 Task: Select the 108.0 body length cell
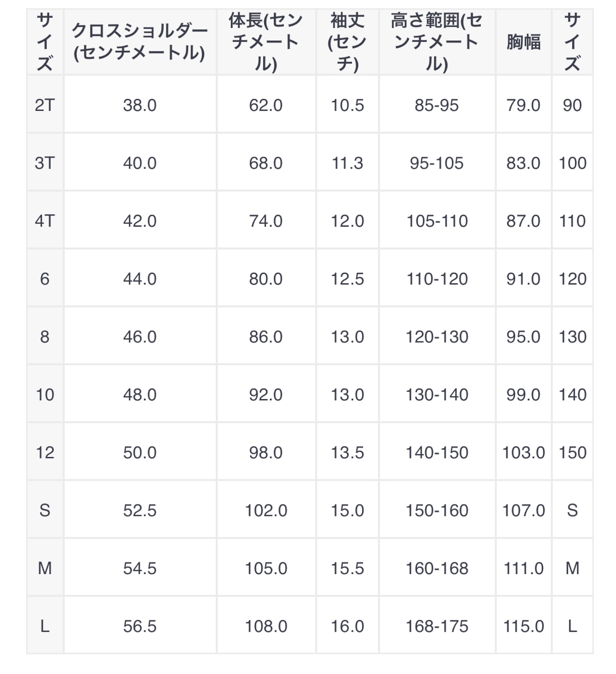pyautogui.click(x=266, y=626)
